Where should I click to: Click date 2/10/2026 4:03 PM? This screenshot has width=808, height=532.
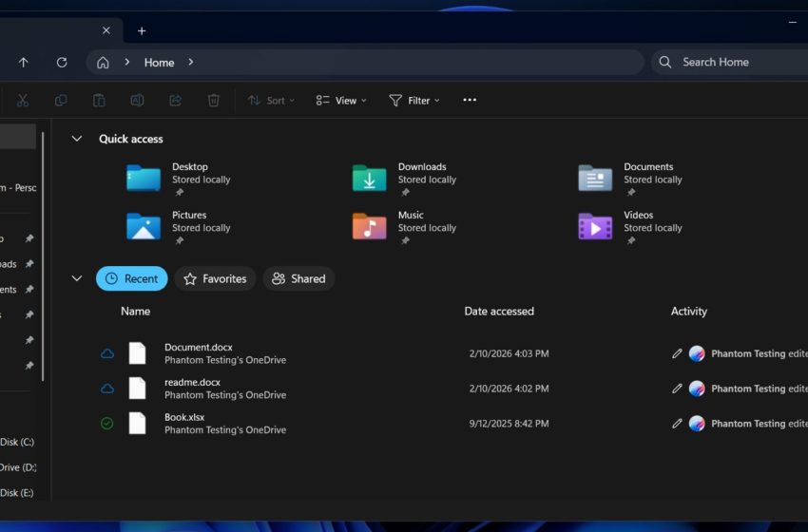pyautogui.click(x=509, y=353)
